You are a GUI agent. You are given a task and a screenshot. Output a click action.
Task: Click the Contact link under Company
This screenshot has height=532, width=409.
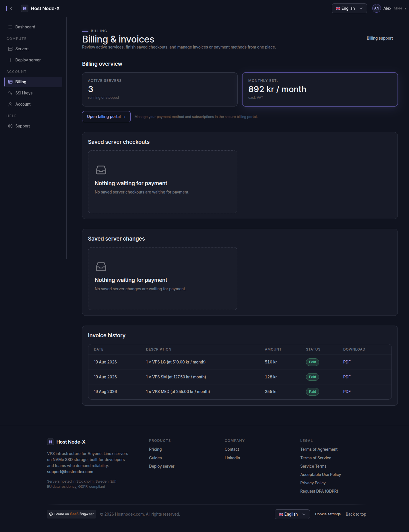tap(232, 449)
